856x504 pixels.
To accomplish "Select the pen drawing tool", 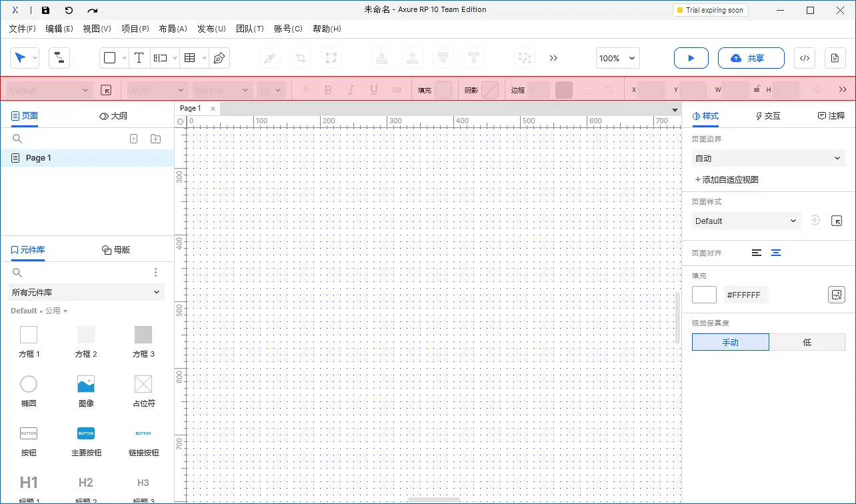I will (x=219, y=58).
